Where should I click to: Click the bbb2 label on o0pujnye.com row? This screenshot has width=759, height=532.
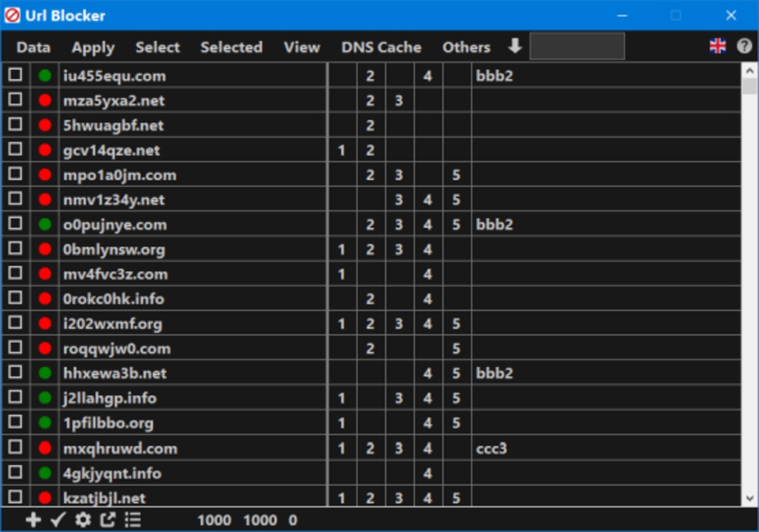click(x=494, y=224)
